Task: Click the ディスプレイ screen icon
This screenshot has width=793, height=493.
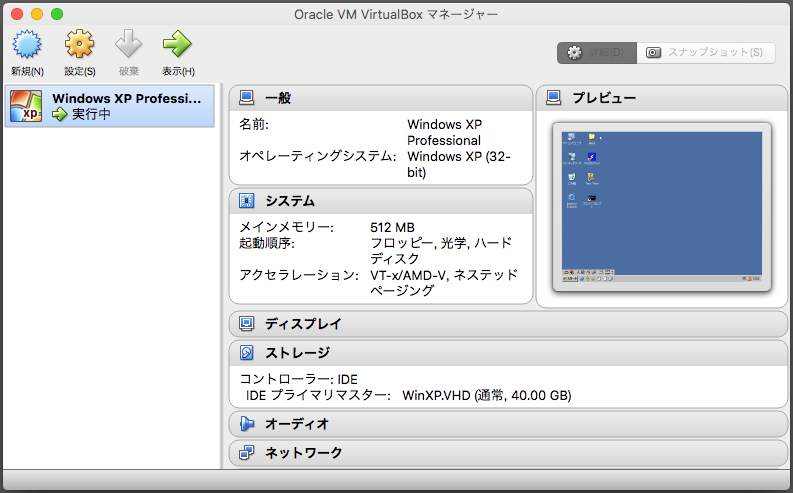Action: coord(247,324)
